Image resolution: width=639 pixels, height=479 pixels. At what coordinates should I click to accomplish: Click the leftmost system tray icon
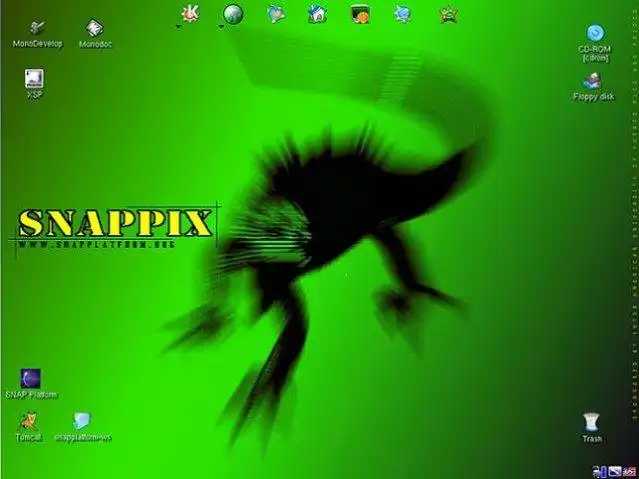coord(599,472)
